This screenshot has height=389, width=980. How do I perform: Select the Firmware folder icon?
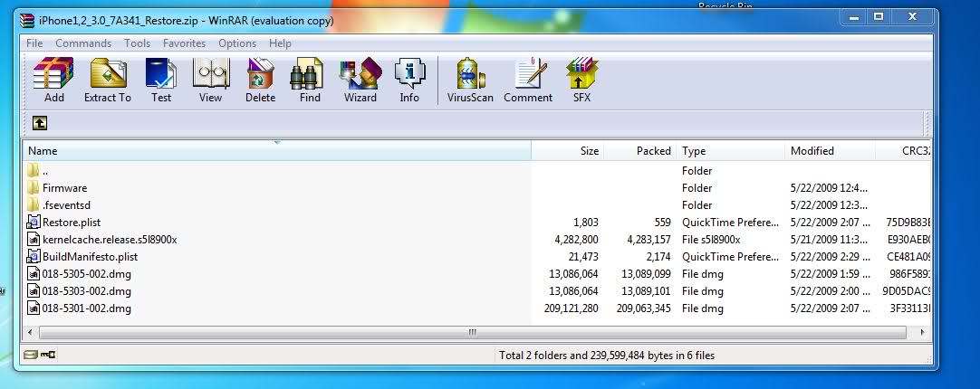pos(34,187)
